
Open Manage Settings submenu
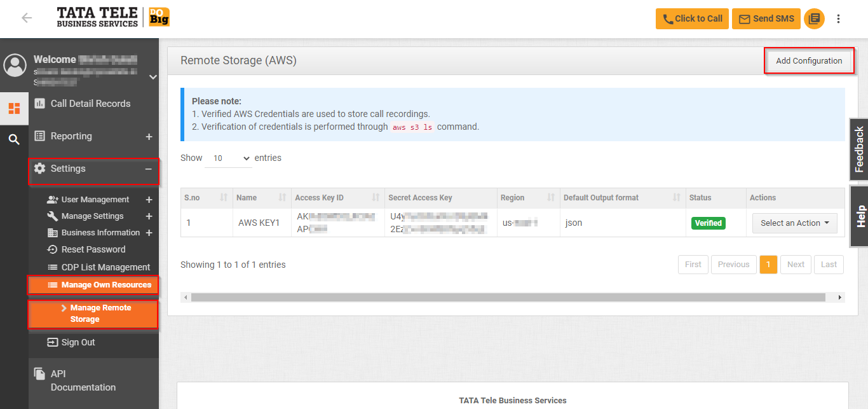point(93,216)
